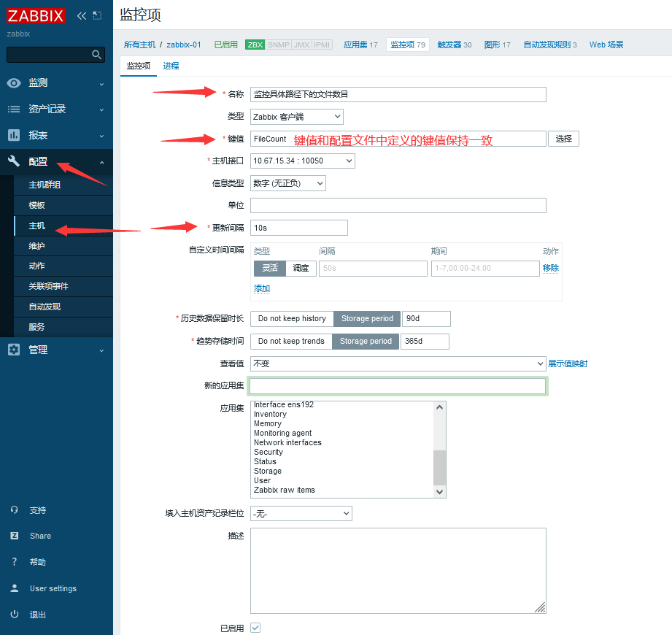Open the 查看值 dropdown

pos(398,363)
